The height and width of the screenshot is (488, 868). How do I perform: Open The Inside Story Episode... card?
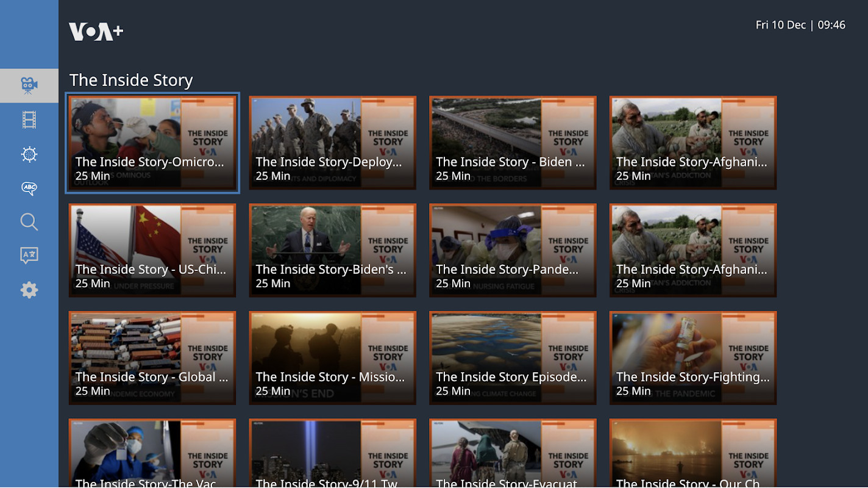[x=513, y=358]
